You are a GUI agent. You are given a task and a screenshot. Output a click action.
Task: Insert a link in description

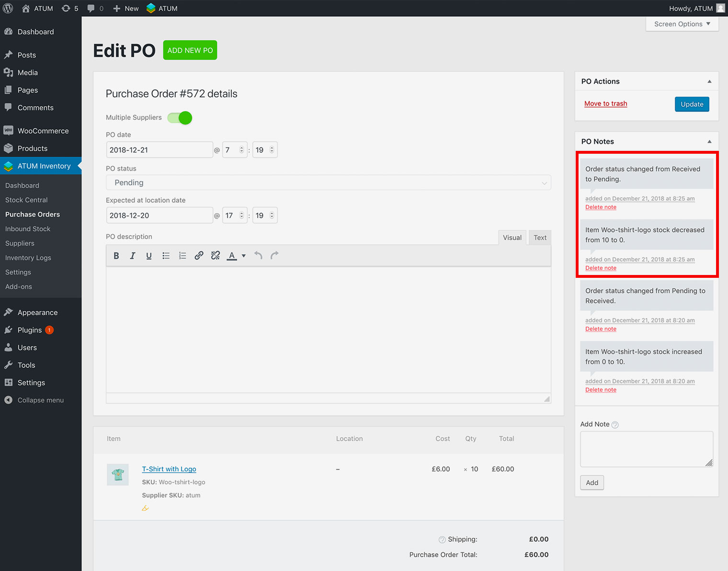click(199, 256)
